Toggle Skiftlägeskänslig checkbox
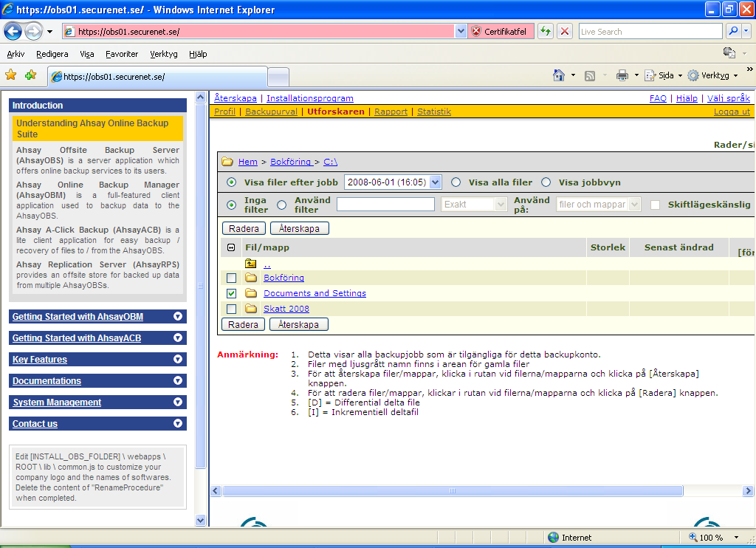This screenshot has height=548, width=756. [656, 205]
